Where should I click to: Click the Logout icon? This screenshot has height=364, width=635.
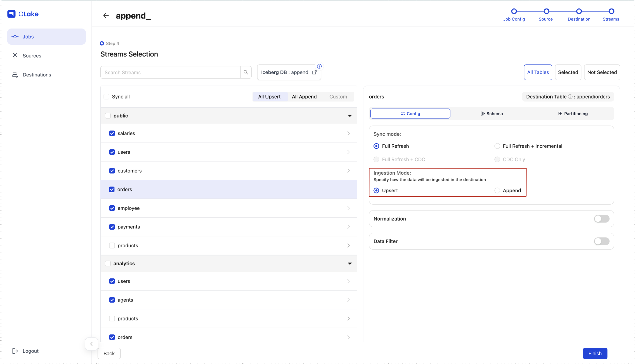(15, 351)
